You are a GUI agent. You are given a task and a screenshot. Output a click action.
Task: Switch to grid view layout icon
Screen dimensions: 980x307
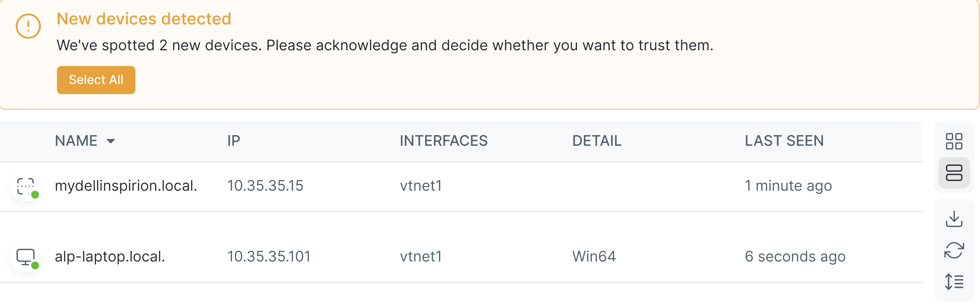(x=954, y=141)
